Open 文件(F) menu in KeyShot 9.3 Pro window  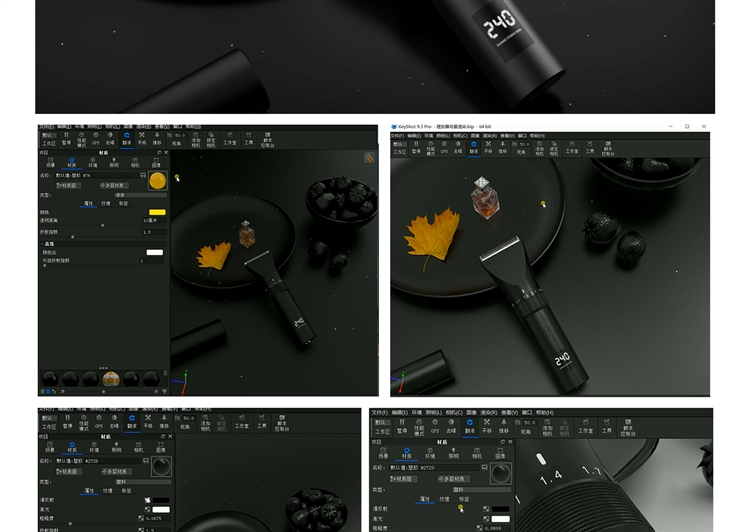coord(397,136)
